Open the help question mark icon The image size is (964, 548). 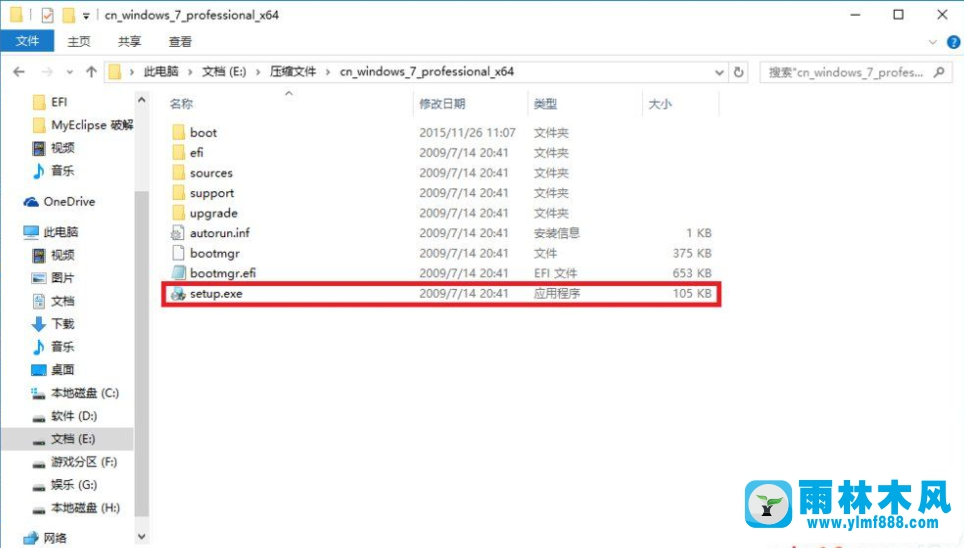(x=954, y=42)
